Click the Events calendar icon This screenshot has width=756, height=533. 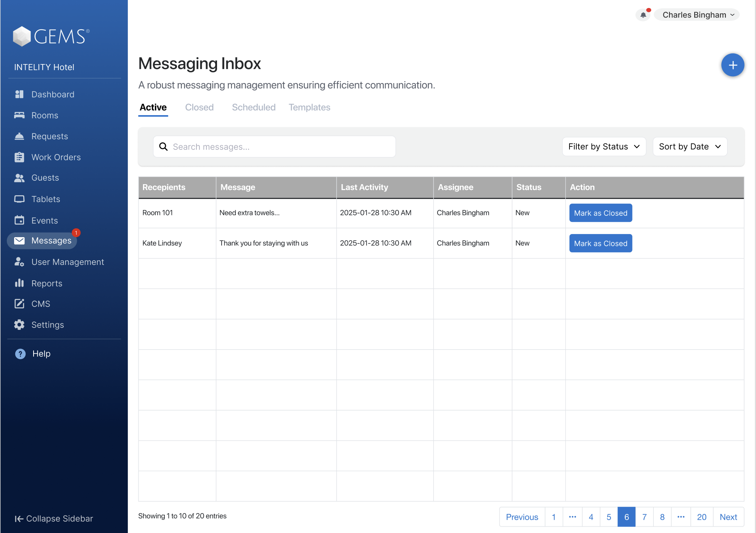pos(19,220)
